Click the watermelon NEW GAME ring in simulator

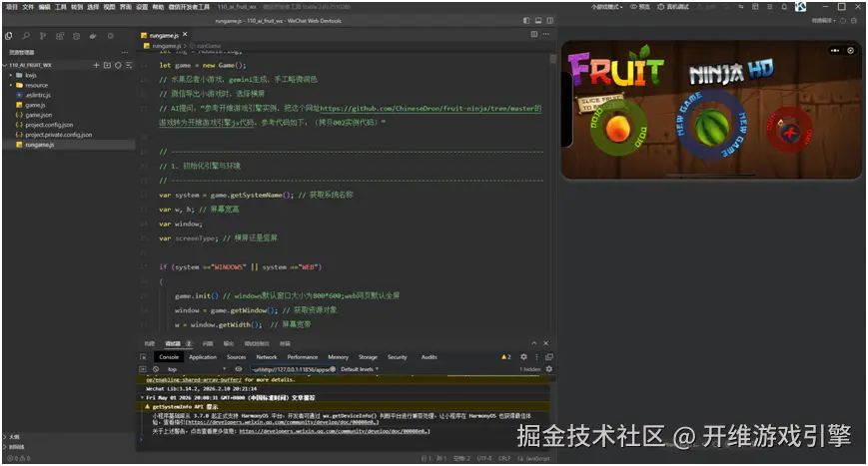coord(711,127)
